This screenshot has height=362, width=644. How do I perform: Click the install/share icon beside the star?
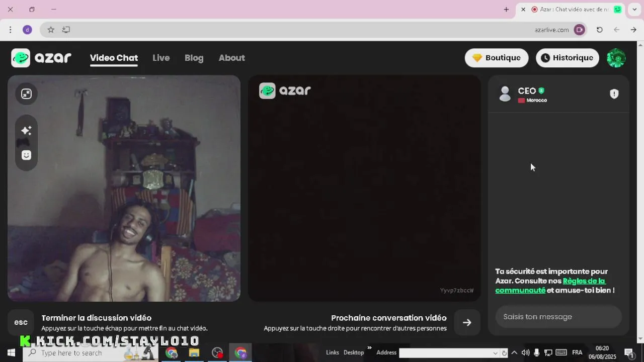(66, 30)
